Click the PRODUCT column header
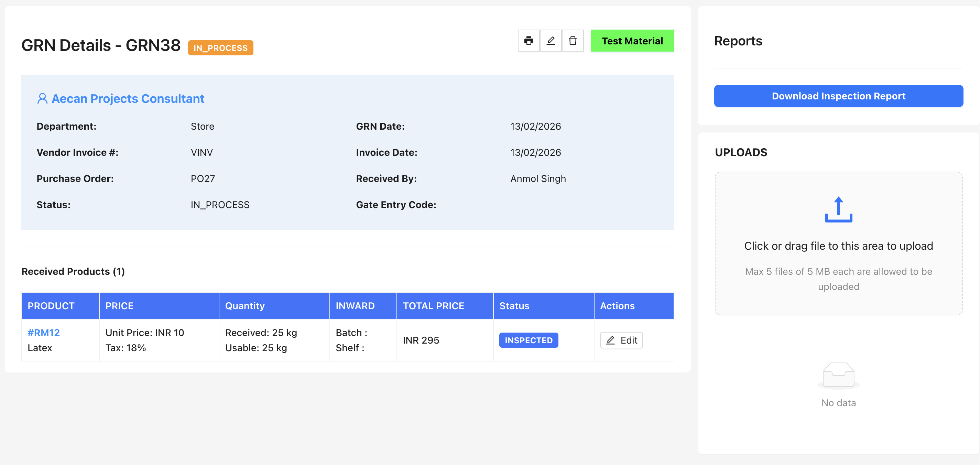The height and width of the screenshot is (465, 980). pos(51,306)
